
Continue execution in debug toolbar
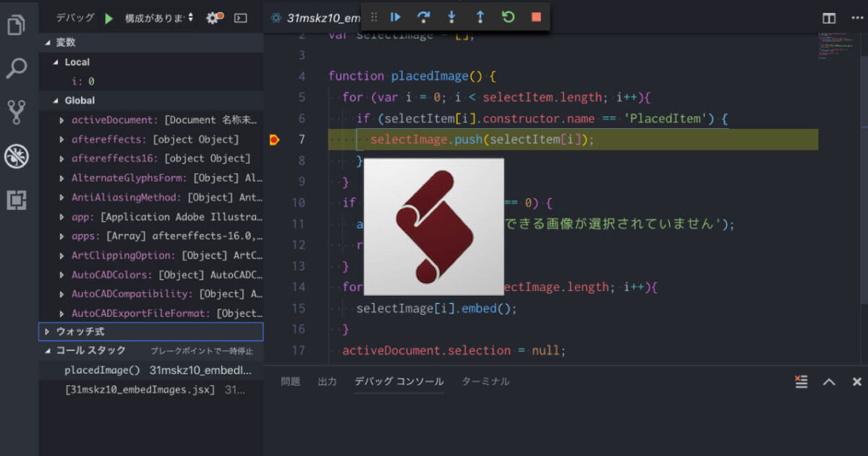click(x=395, y=17)
